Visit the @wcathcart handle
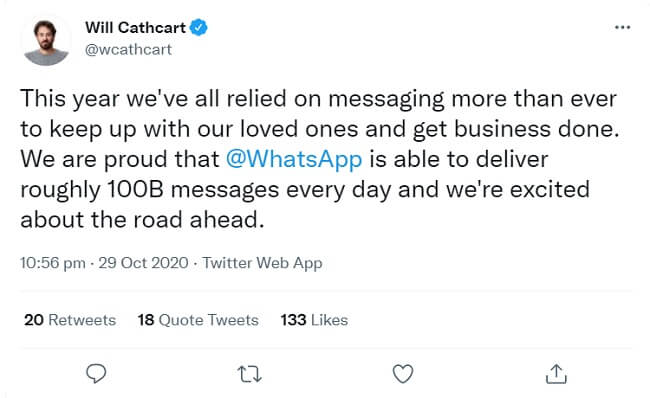 [x=128, y=50]
